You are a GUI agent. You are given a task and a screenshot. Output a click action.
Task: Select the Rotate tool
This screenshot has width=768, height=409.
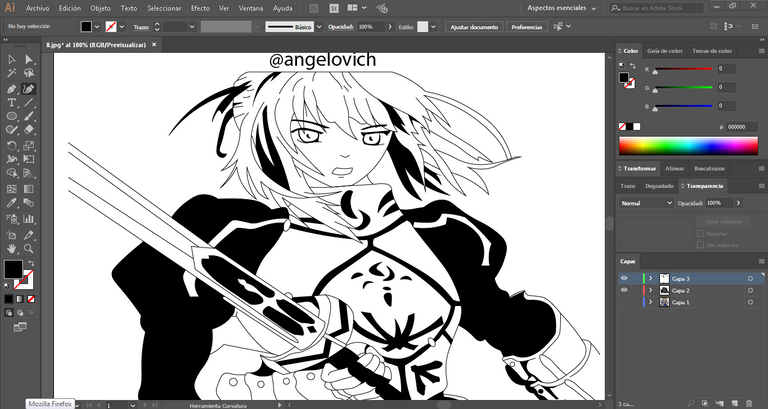(x=12, y=145)
